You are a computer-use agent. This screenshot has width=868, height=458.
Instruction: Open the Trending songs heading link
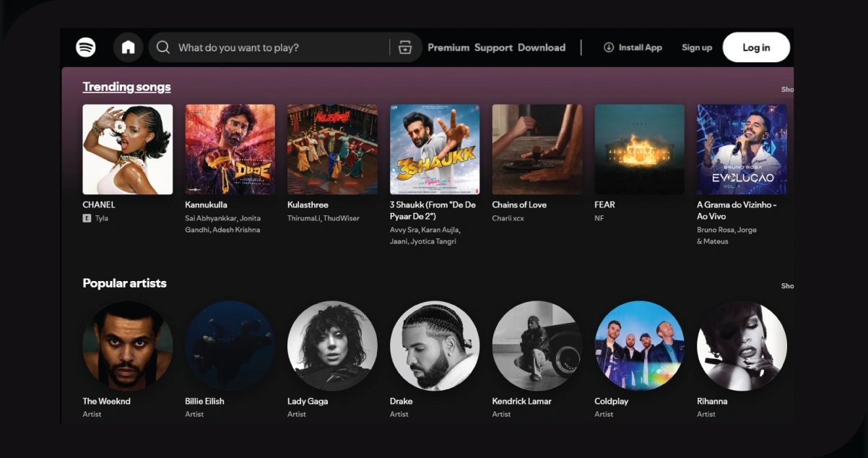click(x=126, y=86)
